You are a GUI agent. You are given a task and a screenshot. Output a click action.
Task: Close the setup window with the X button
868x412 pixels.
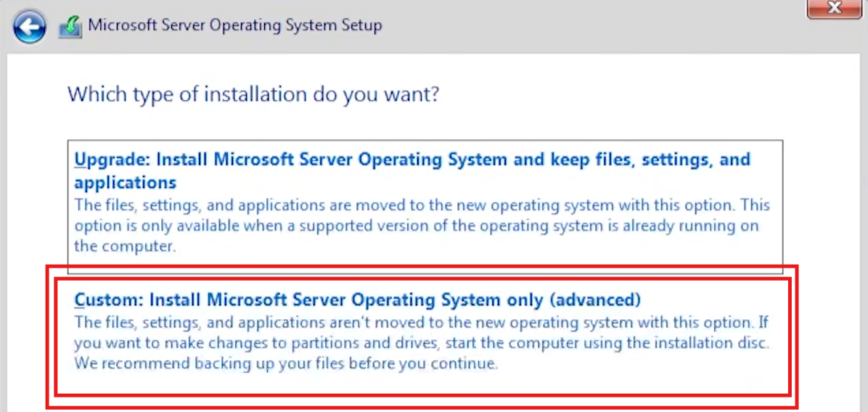[x=834, y=8]
